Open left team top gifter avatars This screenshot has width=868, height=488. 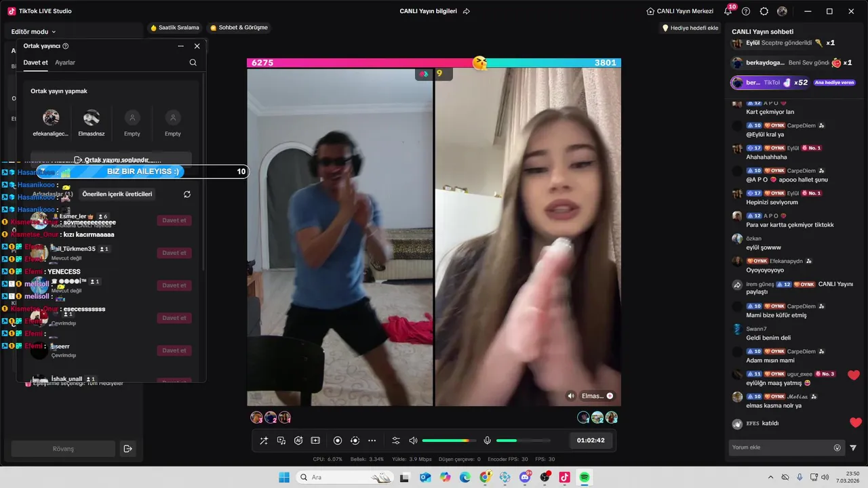tap(271, 418)
